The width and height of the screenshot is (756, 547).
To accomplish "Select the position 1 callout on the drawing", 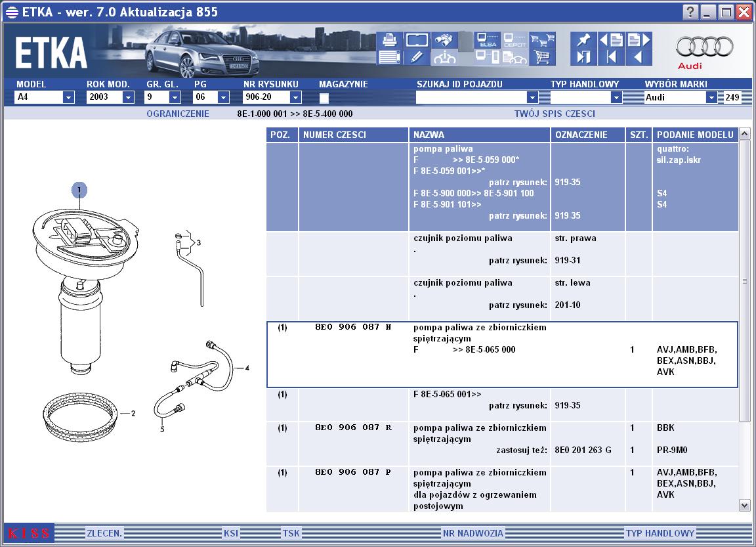I will click(79, 190).
